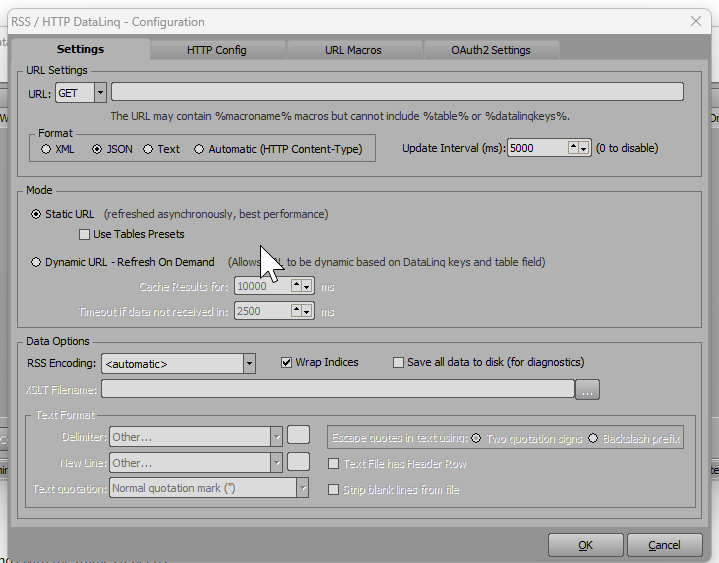This screenshot has width=719, height=563.
Task: Select Automatic (HTTP Content-Type) format
Action: tap(199, 149)
